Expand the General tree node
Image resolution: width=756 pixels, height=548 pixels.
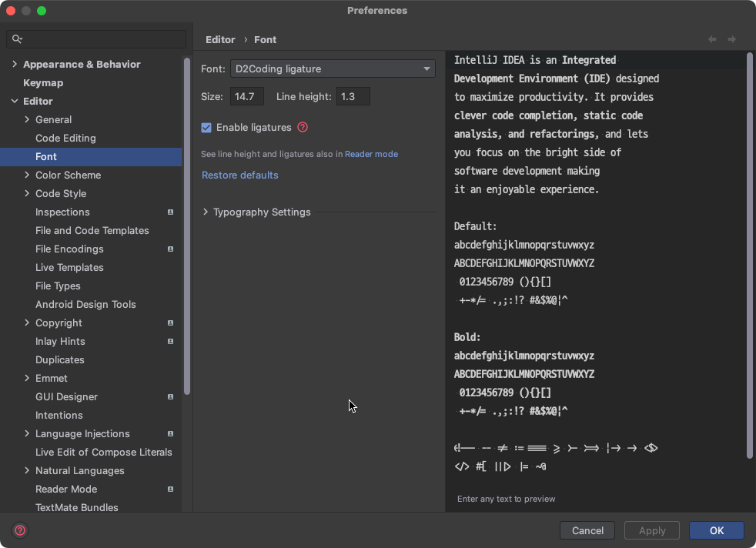[x=27, y=119]
